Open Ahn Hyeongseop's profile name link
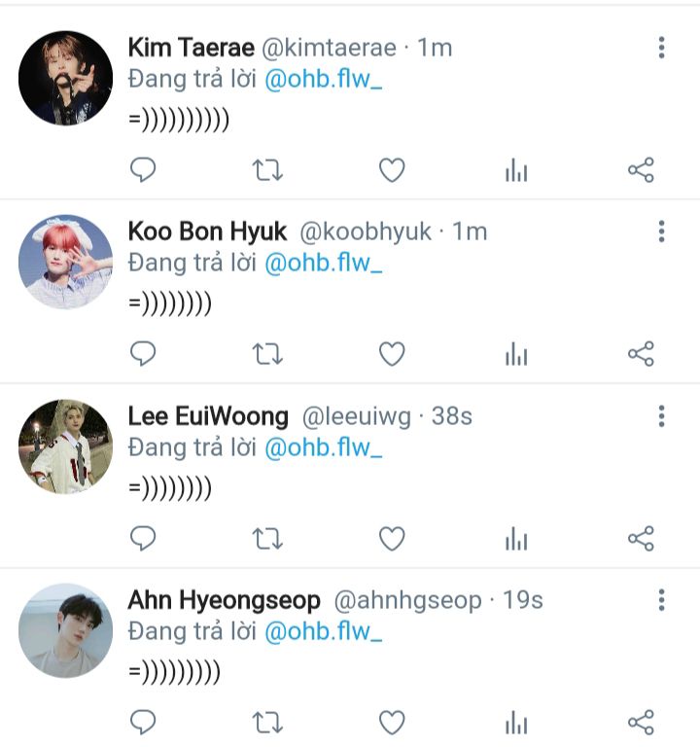 pos(225,600)
